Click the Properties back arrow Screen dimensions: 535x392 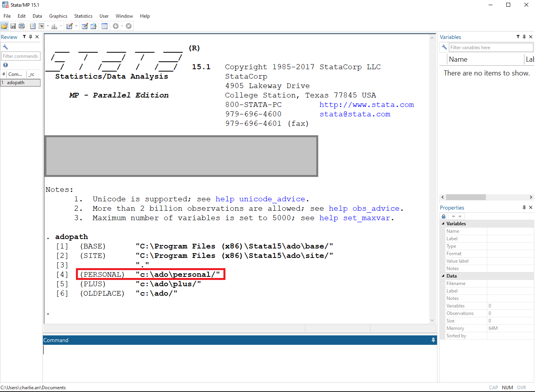point(454,216)
